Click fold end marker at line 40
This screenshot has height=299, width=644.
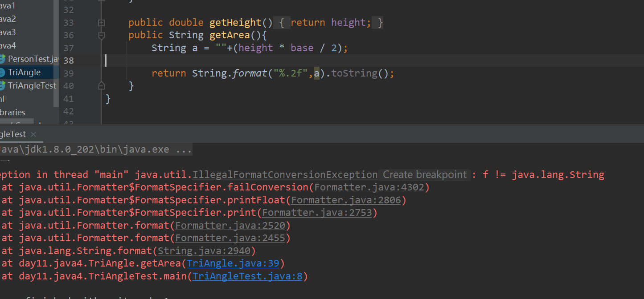coord(101,85)
